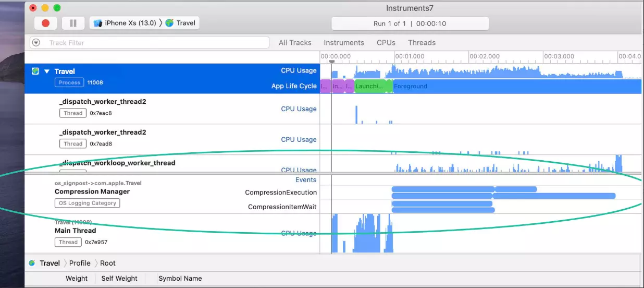The image size is (644, 288).
Task: Click the os_signpost->com.apple.Travel label
Action: click(98, 183)
